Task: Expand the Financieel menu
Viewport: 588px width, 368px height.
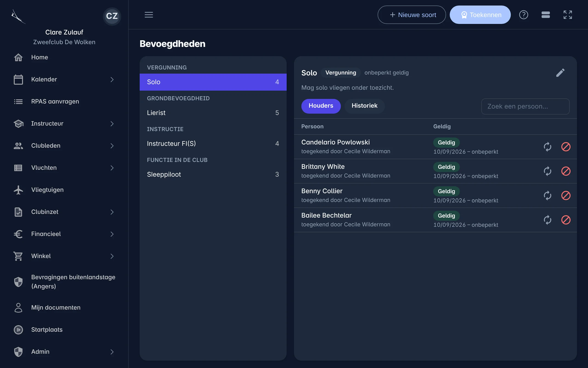Action: 64,234
